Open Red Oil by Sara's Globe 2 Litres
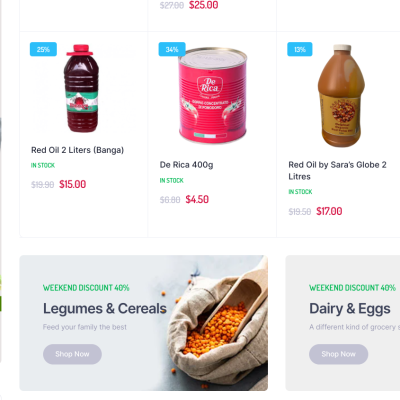This screenshot has width=400, height=400. click(x=337, y=171)
